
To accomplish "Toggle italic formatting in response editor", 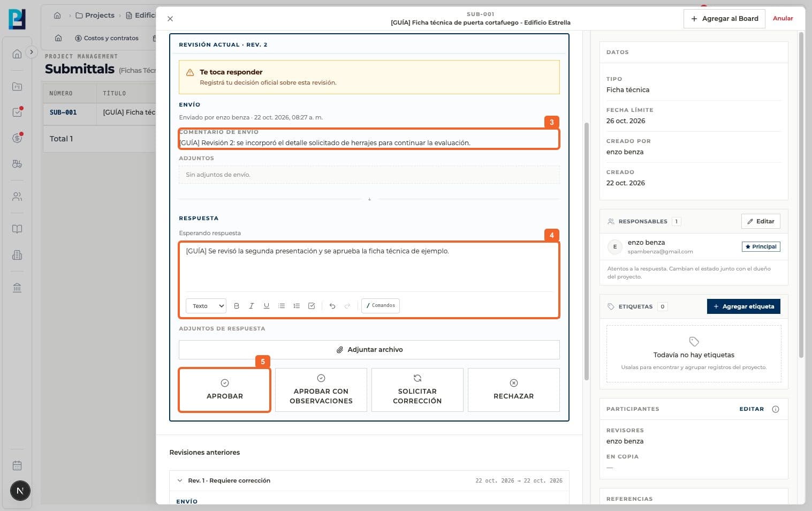I will click(252, 306).
